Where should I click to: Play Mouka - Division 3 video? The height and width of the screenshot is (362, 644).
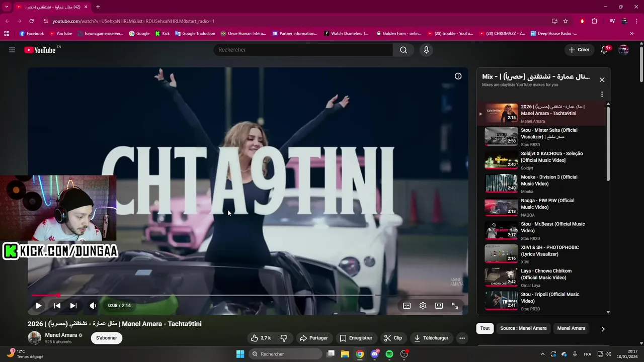point(542,184)
